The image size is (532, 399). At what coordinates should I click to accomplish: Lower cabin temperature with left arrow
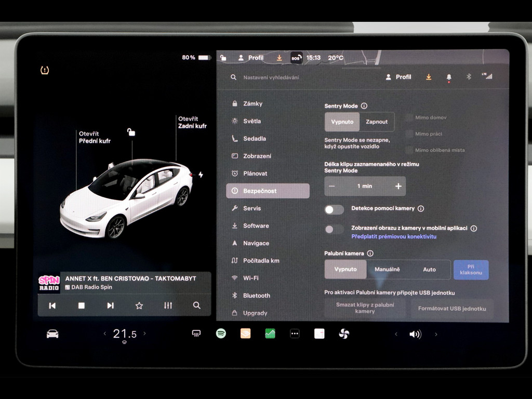(x=105, y=334)
